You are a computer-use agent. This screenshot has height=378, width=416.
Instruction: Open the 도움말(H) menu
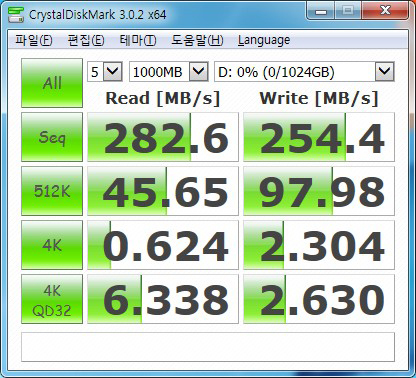point(197,40)
